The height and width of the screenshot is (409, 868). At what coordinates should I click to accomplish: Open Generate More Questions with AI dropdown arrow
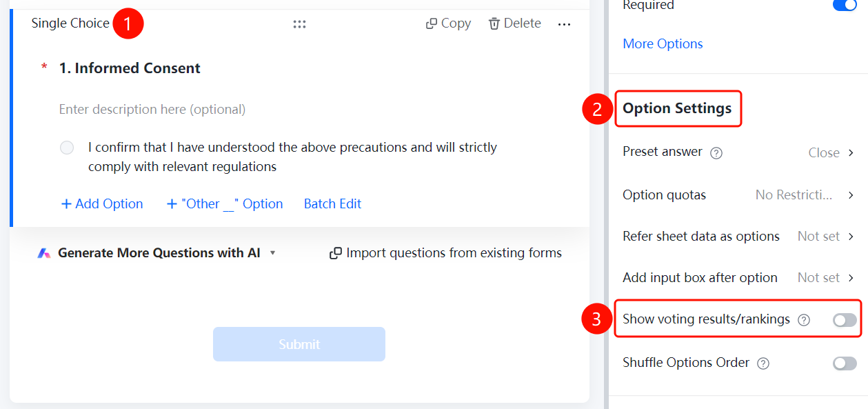click(x=273, y=253)
